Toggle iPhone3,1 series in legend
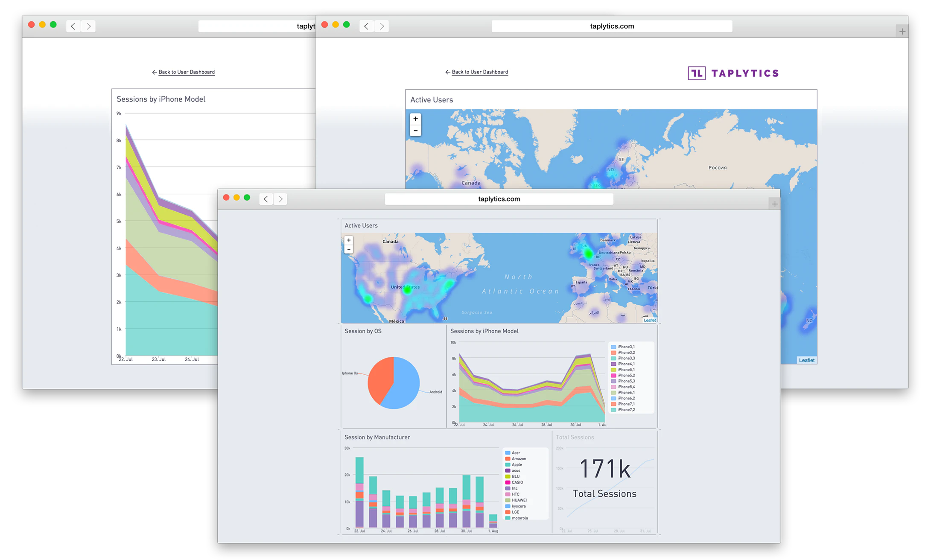 625,347
